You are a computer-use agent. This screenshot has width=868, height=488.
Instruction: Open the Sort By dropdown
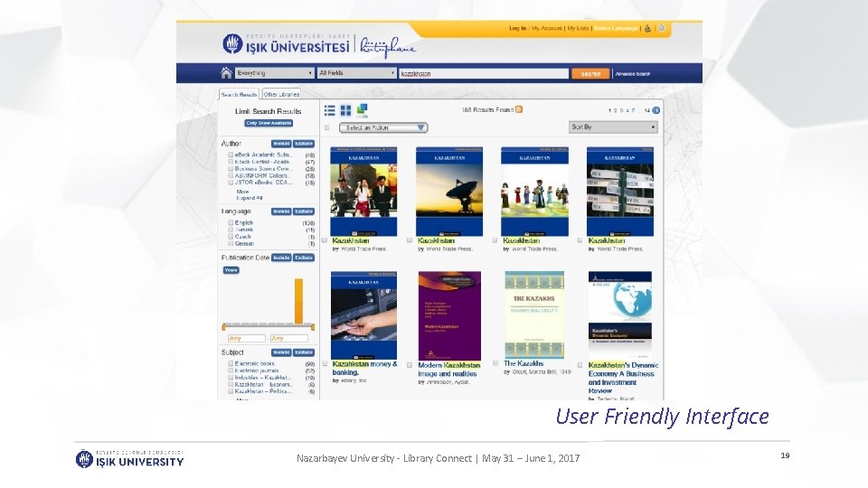(613, 127)
